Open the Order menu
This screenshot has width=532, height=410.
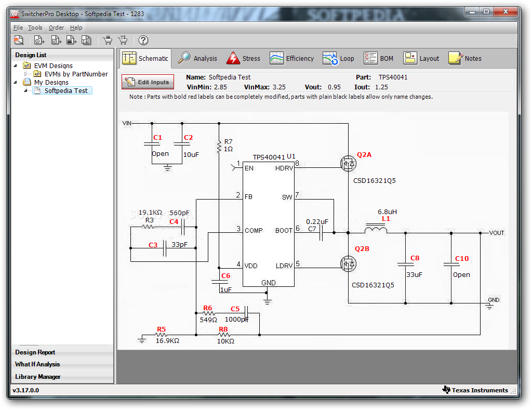pos(56,28)
